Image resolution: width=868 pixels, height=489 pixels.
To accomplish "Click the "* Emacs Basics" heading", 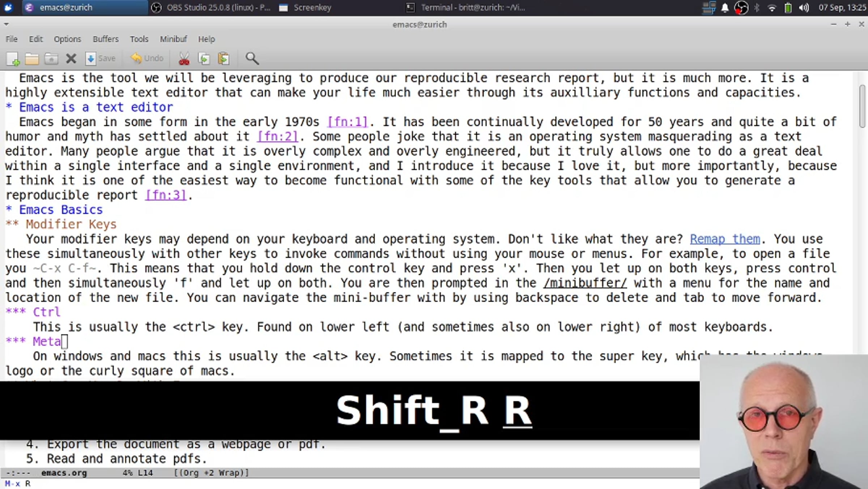I will point(54,210).
